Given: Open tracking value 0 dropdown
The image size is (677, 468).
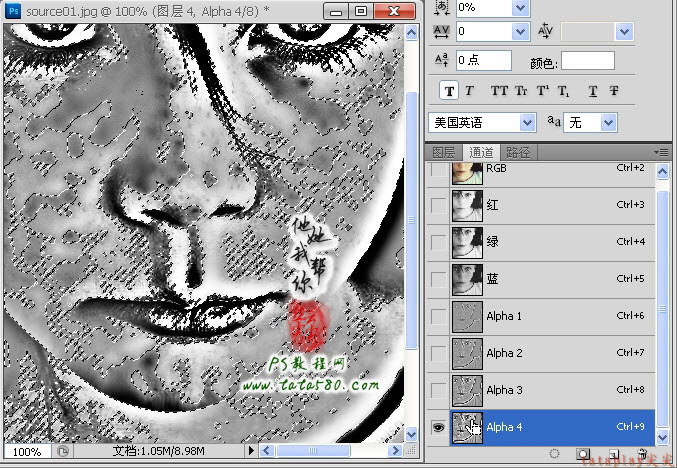Looking at the screenshot, I should (521, 32).
